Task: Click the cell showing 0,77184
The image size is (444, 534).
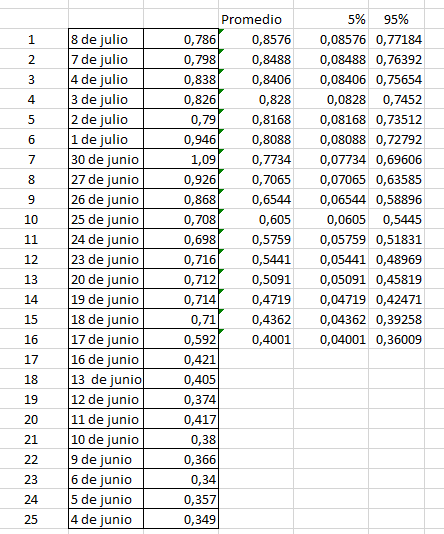Action: pyautogui.click(x=396, y=39)
